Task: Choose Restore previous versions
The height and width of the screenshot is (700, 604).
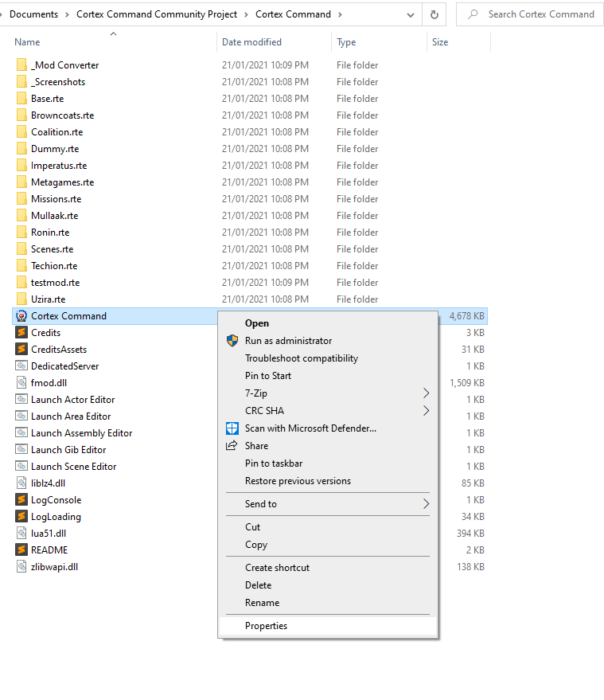Action: point(327,481)
